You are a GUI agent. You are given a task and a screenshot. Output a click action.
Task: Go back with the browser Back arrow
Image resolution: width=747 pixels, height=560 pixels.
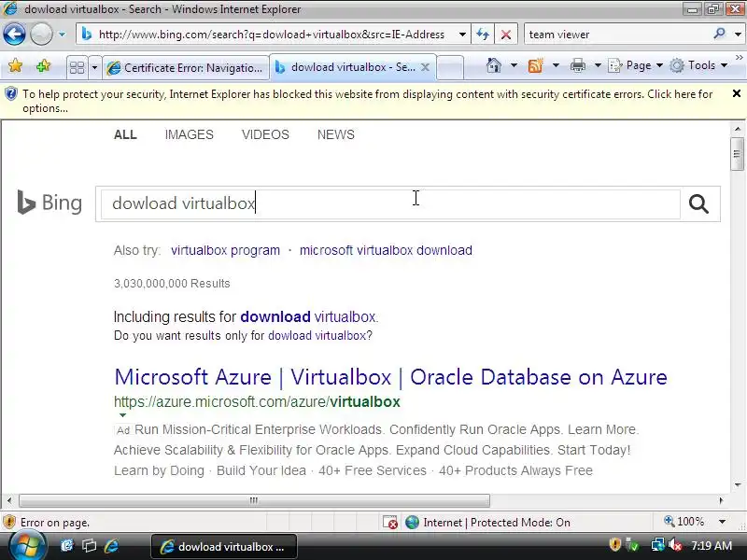click(14, 35)
